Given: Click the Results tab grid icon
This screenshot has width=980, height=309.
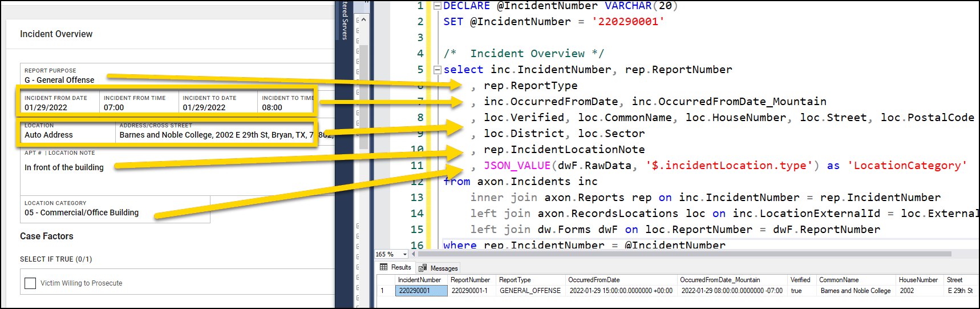Looking at the screenshot, I should point(384,267).
